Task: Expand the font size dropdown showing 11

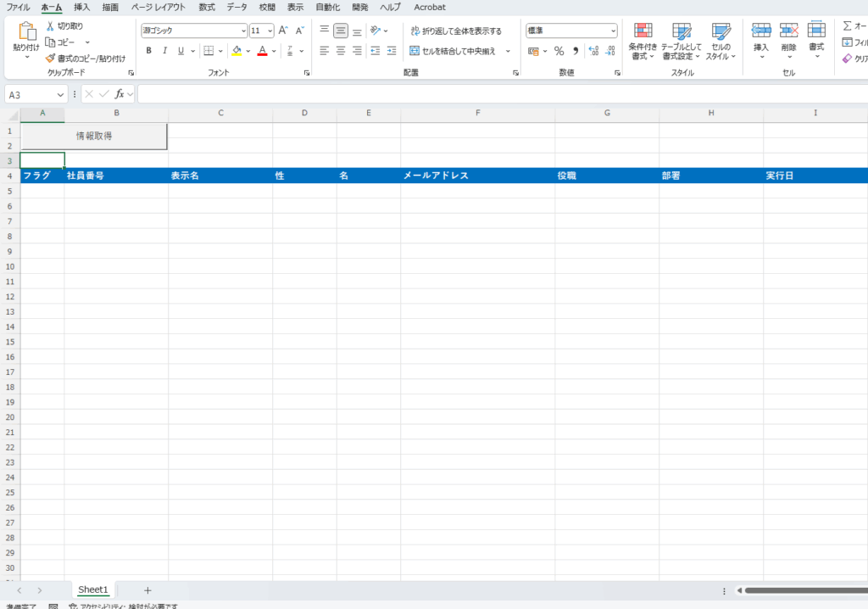Action: tap(270, 31)
